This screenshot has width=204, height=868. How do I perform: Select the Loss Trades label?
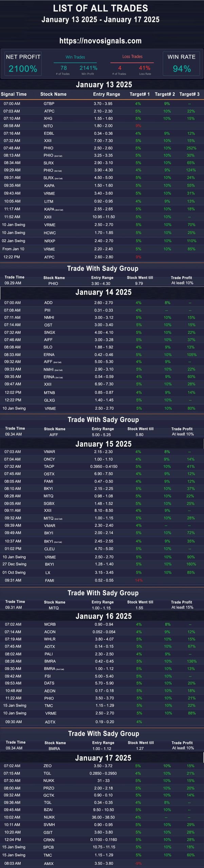tap(132, 57)
